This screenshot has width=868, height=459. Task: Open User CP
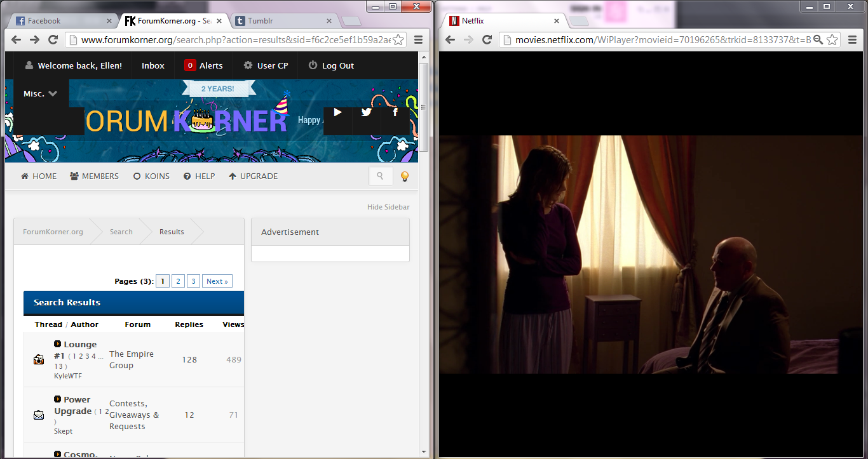tap(266, 65)
